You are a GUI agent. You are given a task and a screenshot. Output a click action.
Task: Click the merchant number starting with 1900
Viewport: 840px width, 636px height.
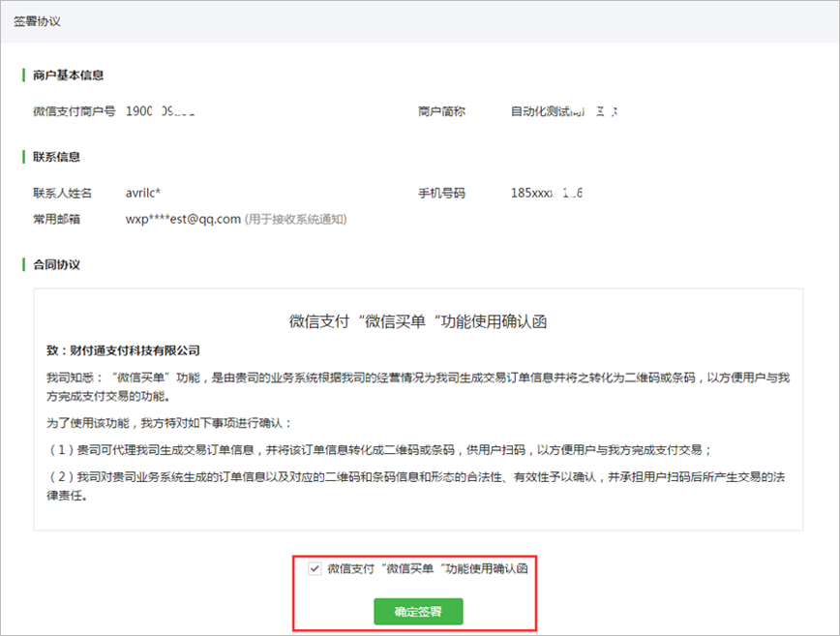pos(161,111)
